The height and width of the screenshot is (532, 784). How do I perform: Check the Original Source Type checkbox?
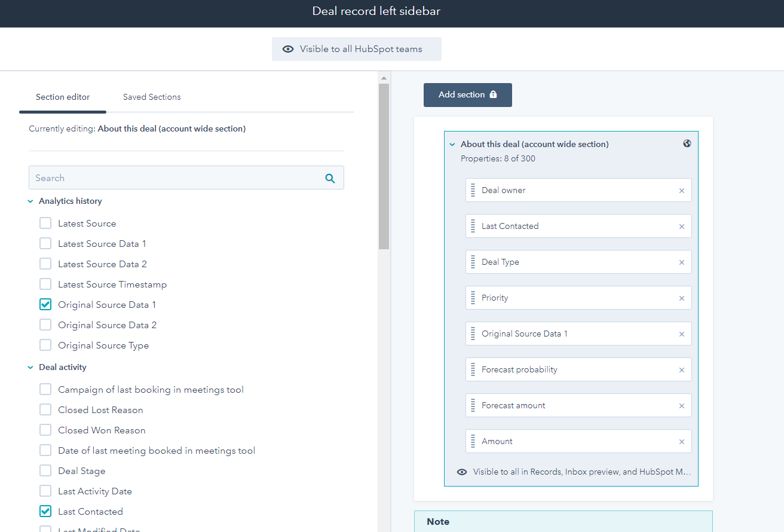[45, 346]
